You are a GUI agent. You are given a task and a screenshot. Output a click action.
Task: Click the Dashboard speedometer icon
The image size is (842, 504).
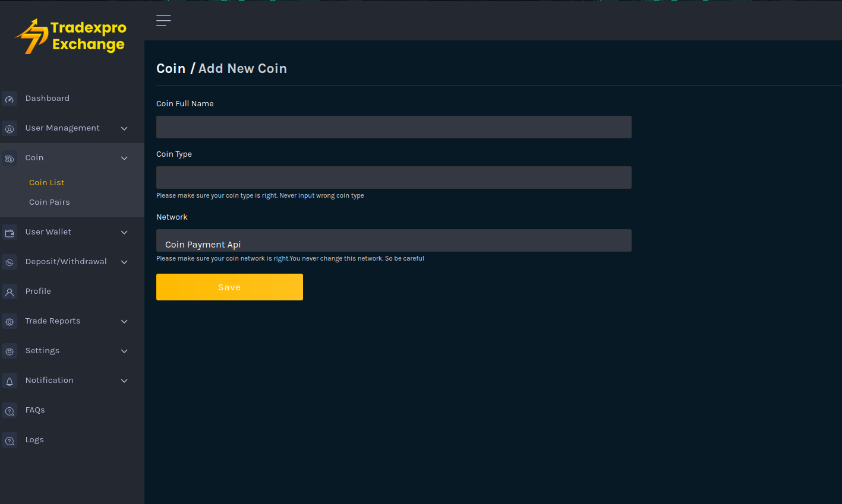(x=10, y=99)
